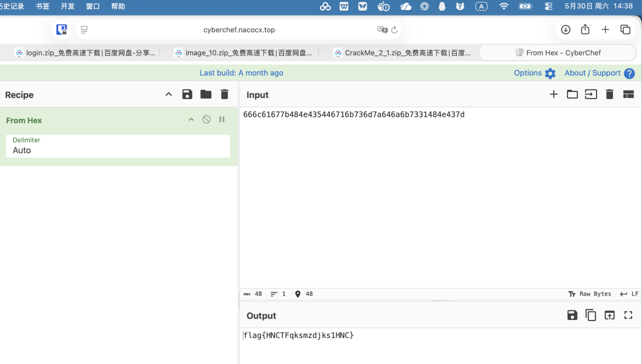Save the recipe with floppy icon

tap(187, 94)
